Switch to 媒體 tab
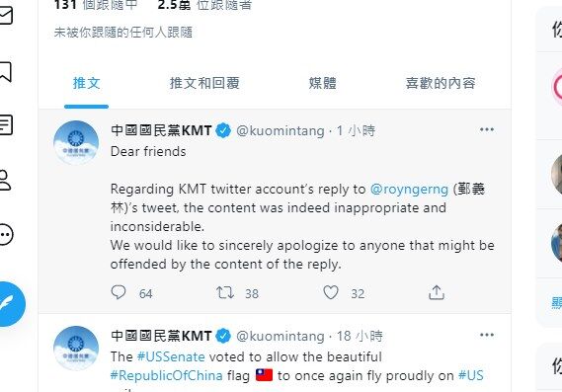This screenshot has width=562, height=392. [x=323, y=83]
